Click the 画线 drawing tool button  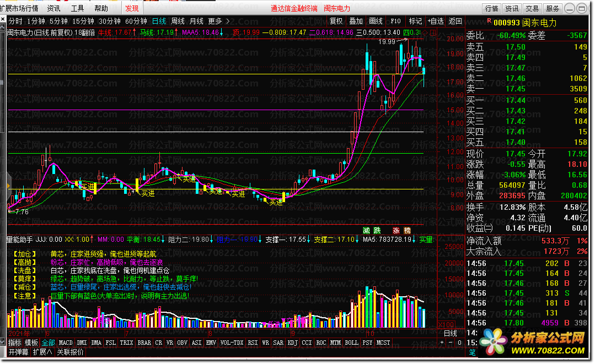click(x=376, y=21)
